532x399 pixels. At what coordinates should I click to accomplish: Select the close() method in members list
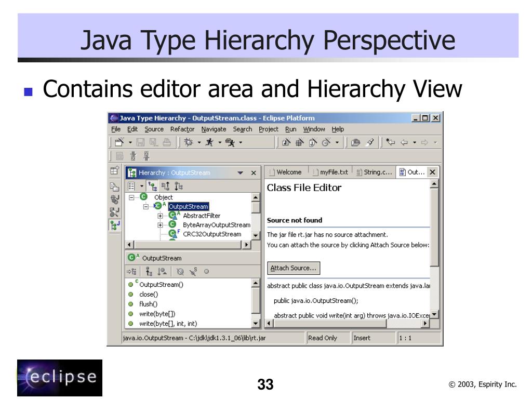pyautogui.click(x=149, y=294)
